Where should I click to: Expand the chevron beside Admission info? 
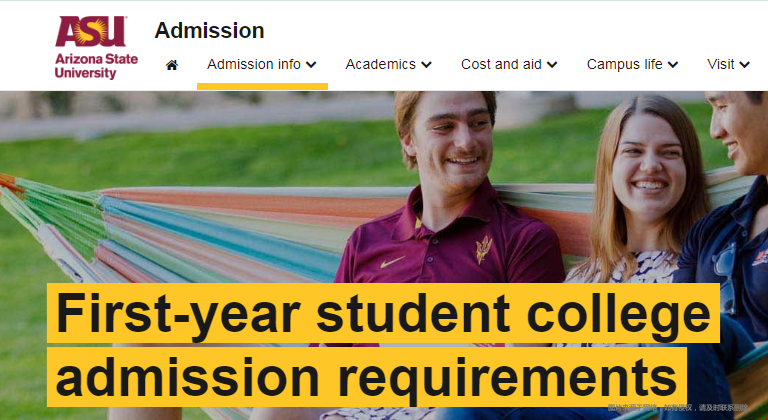(x=312, y=65)
